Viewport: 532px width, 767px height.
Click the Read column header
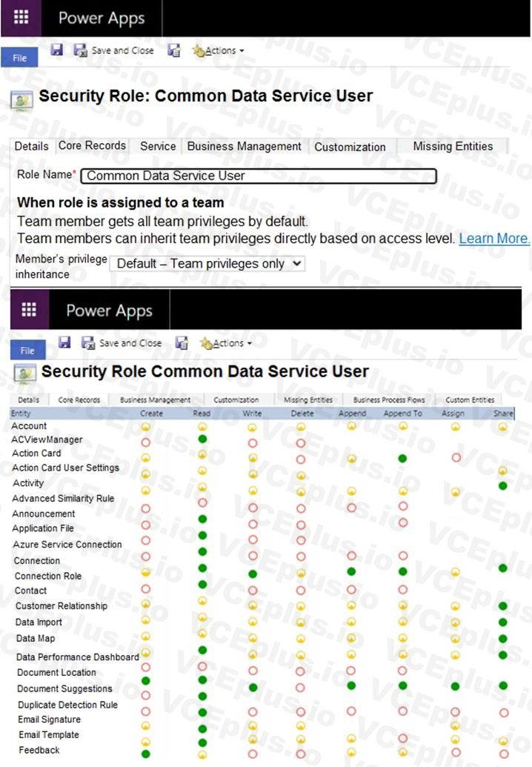[x=202, y=414]
